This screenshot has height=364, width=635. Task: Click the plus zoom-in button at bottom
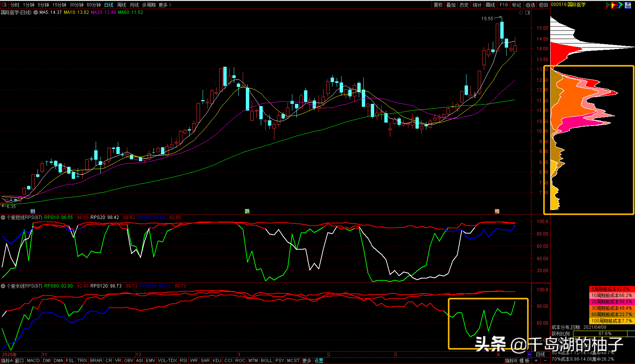coord(536,361)
